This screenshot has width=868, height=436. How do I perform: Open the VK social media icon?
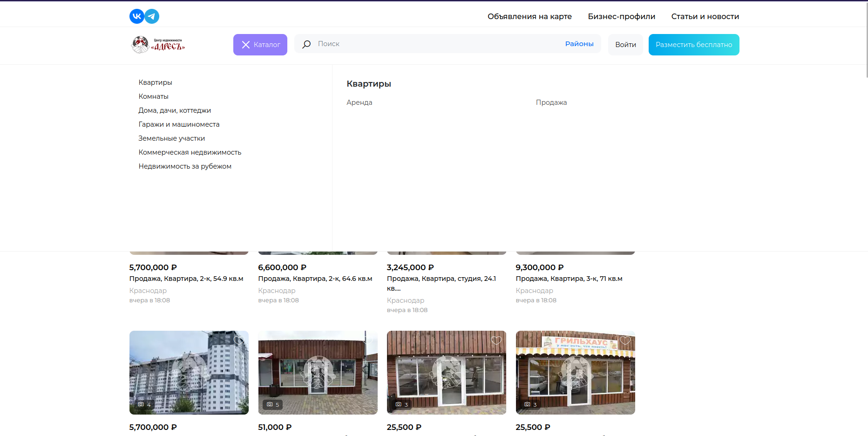pyautogui.click(x=136, y=16)
